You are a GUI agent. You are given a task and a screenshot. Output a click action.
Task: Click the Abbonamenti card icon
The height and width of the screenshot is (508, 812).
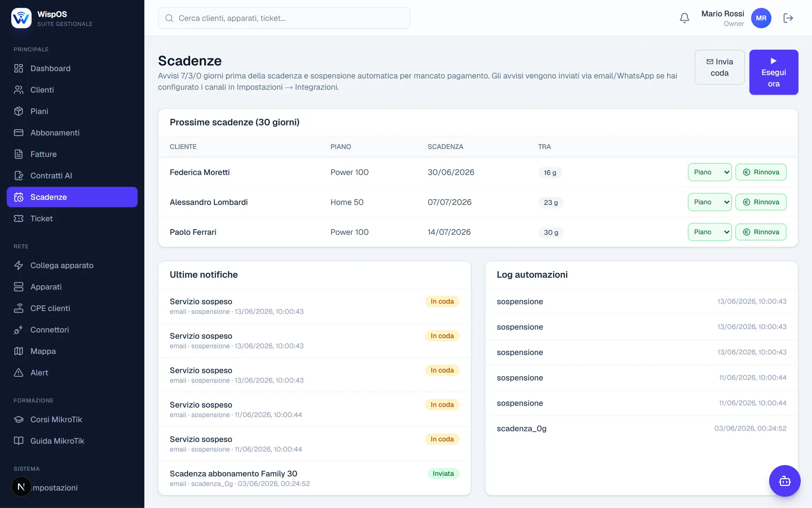pyautogui.click(x=18, y=133)
